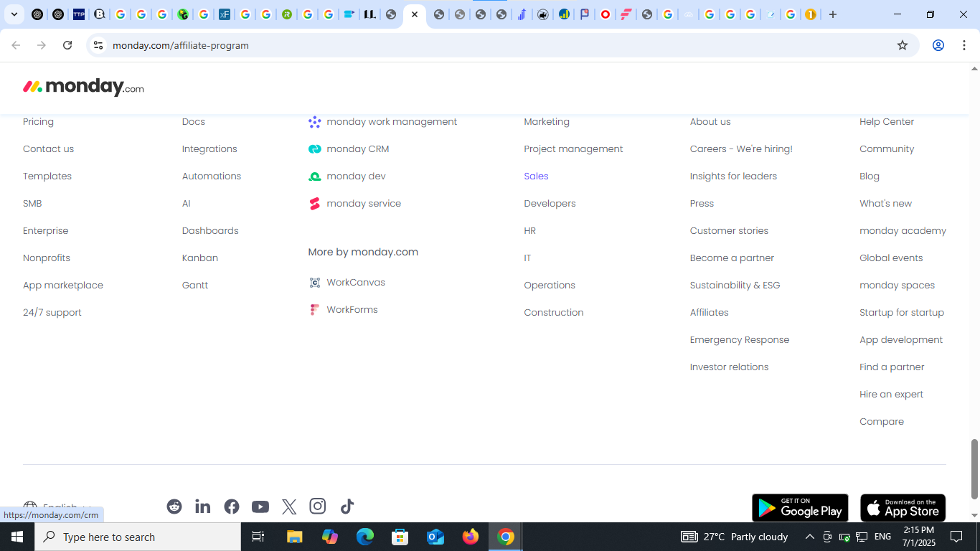Click the page vertical scrollbar thumb

tap(974, 468)
